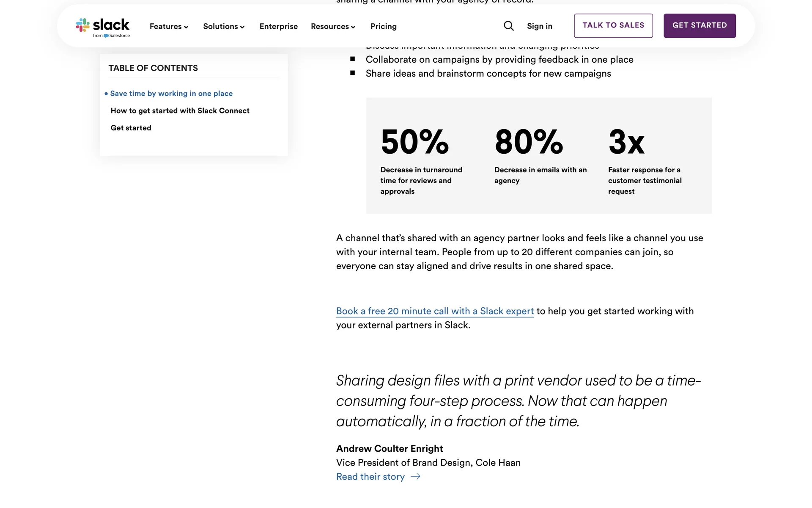The width and height of the screenshot is (812, 508).
Task: Go to the Pricing page
Action: coord(383,26)
